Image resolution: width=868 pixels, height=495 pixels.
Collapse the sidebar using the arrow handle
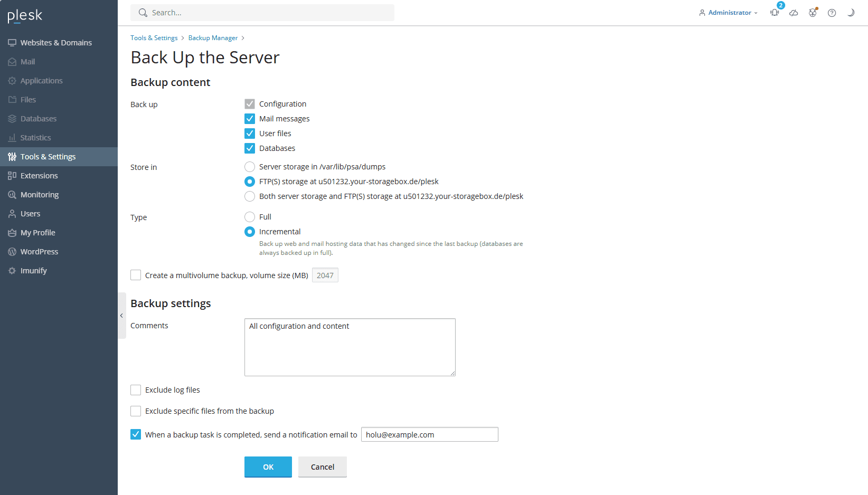pyautogui.click(x=121, y=316)
